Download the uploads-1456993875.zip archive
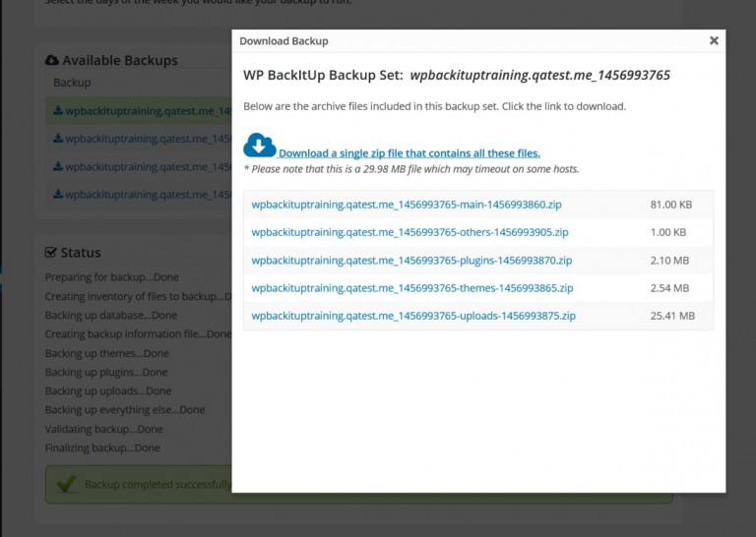The image size is (756, 537). pyautogui.click(x=413, y=316)
